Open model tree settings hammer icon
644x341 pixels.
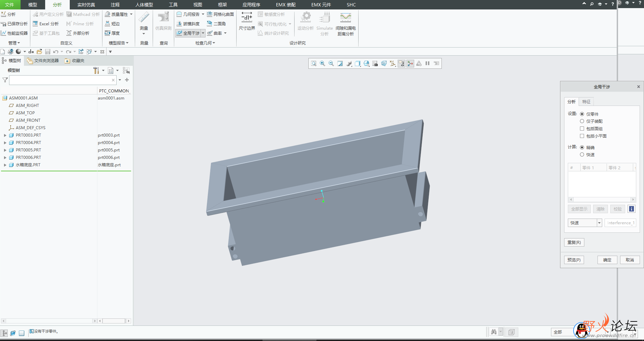coord(96,70)
